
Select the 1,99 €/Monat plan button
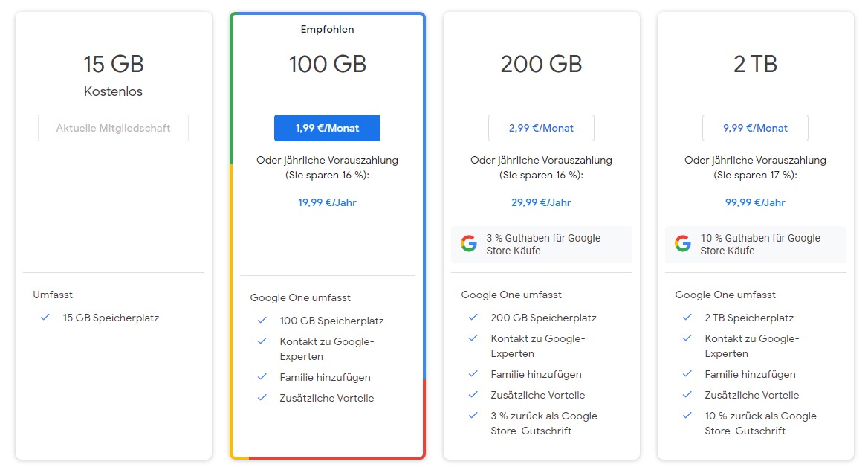tap(327, 127)
